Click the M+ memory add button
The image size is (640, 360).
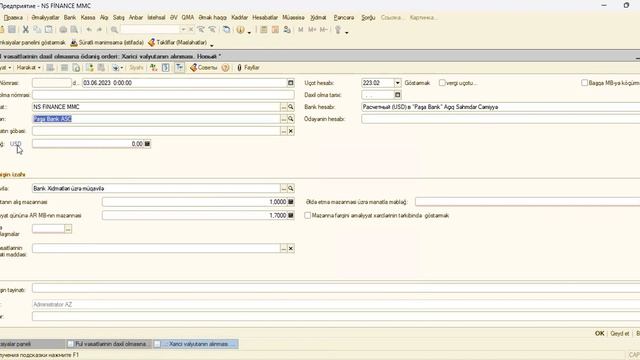[x=312, y=29]
